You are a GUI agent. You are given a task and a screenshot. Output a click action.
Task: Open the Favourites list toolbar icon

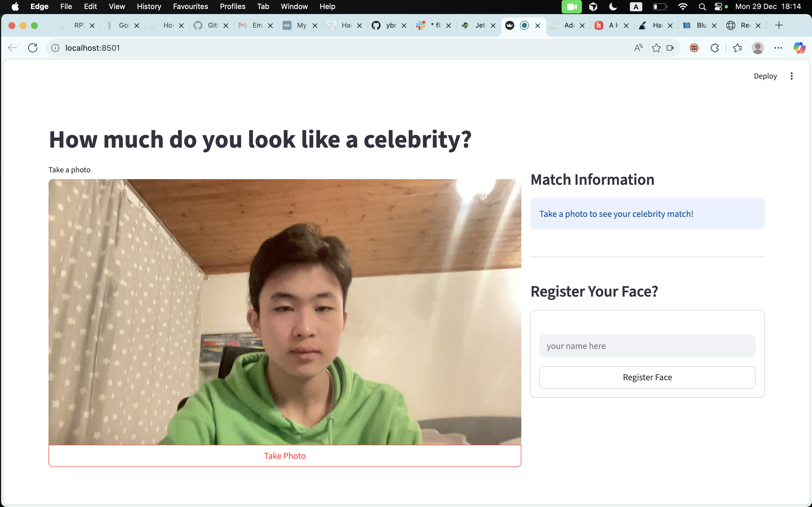tap(737, 48)
